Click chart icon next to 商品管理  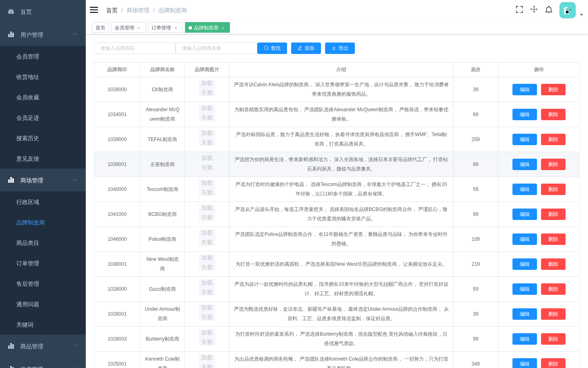[11, 346]
